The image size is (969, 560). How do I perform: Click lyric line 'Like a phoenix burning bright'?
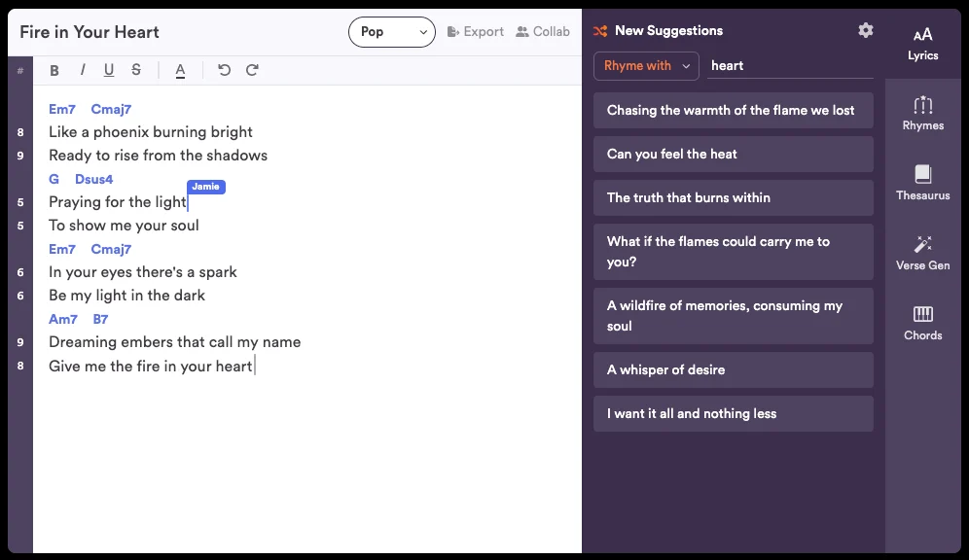point(151,132)
